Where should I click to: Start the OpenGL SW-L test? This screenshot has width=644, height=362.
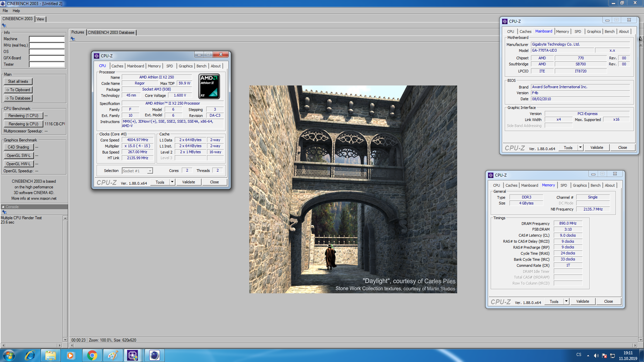(18, 156)
